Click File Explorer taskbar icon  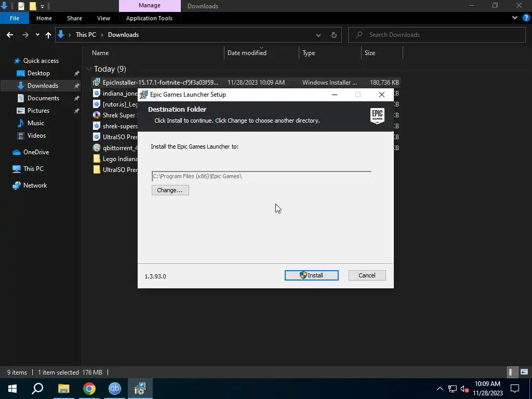click(x=63, y=389)
